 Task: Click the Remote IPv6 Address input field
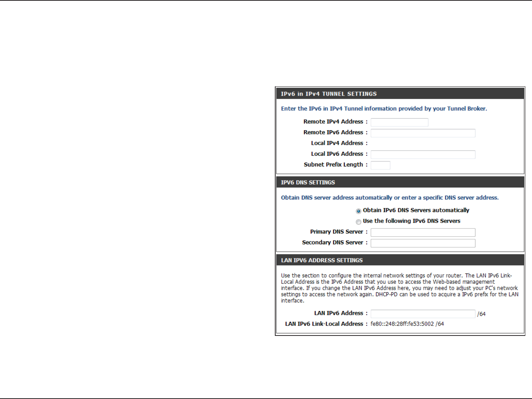[x=423, y=133]
